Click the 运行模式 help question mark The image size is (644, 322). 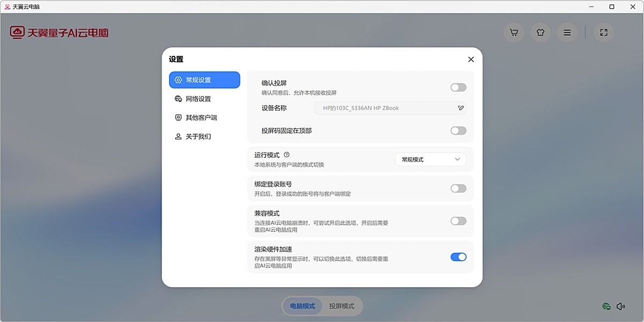288,155
